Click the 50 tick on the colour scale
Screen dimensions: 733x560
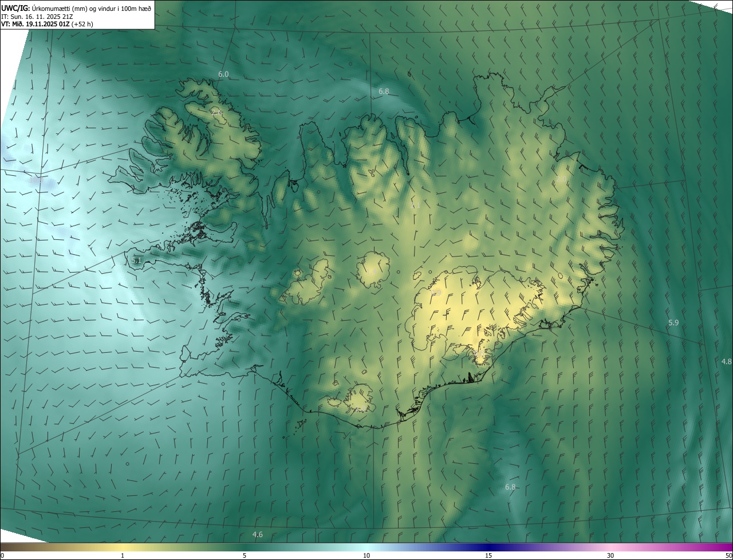click(x=728, y=555)
